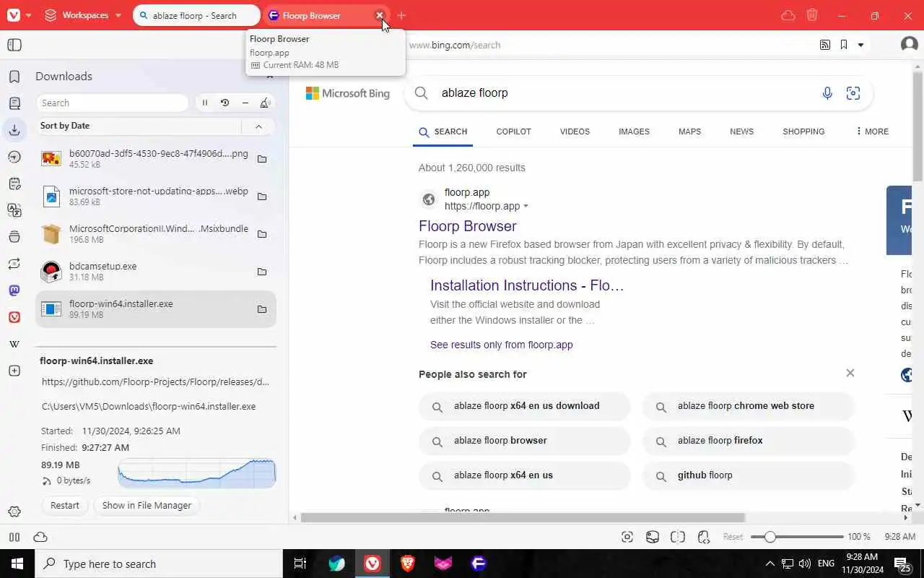Screen dimensions: 924x578
Task: Open the Bookmarks panel icon
Action: pyautogui.click(x=14, y=77)
